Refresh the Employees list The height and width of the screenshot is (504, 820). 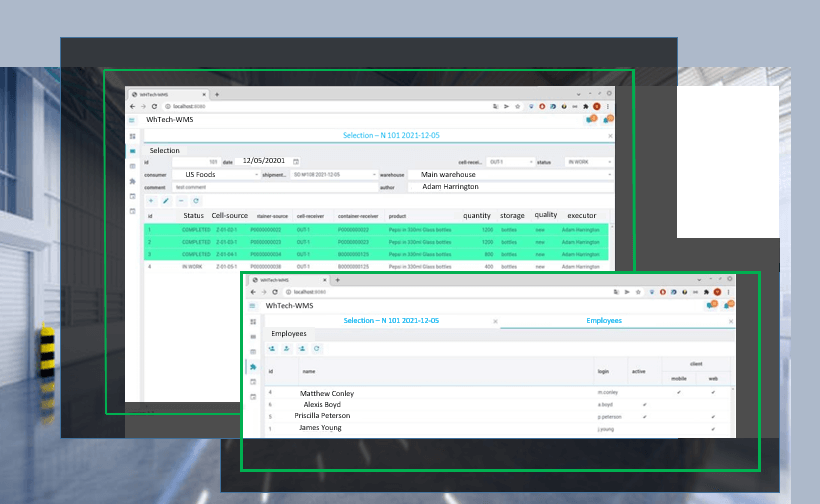[x=316, y=348]
